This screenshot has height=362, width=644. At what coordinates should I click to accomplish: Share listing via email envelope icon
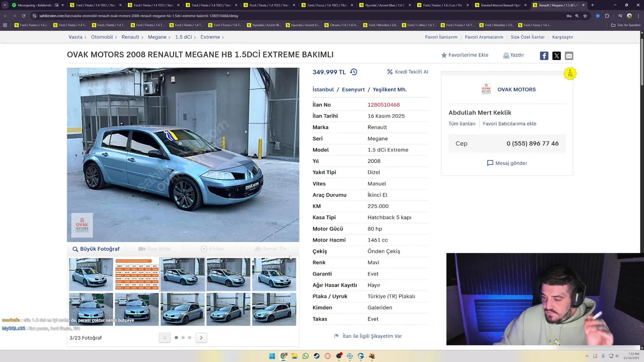coord(569,56)
